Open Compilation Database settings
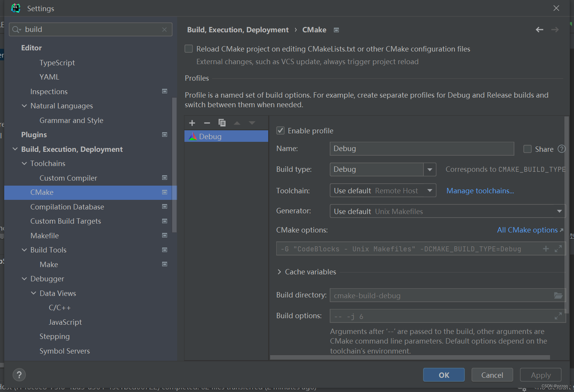574x392 pixels. (x=67, y=207)
